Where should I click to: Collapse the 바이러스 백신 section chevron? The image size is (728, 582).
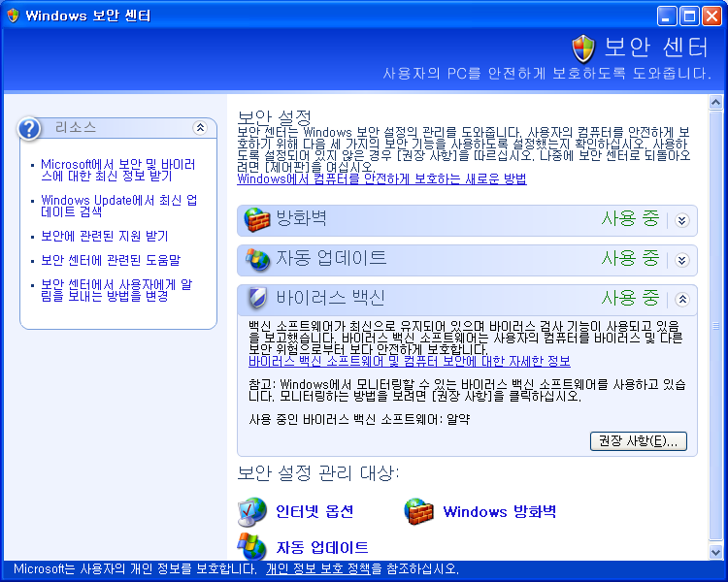click(682, 300)
